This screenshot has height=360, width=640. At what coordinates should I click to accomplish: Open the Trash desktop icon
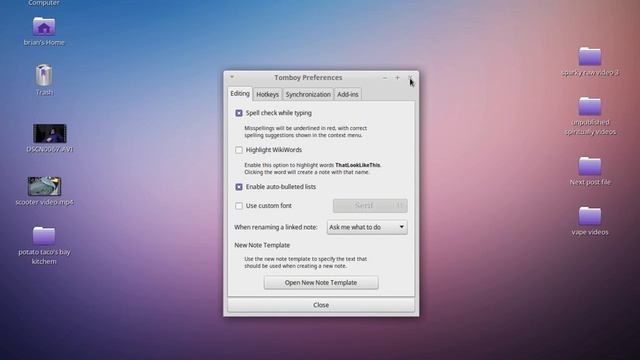[44, 76]
